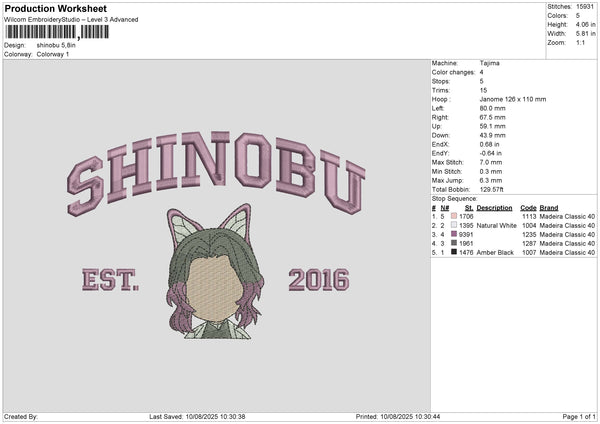Click the purple swatch in stop 3
This screenshot has width=600, height=424.
[454, 234]
